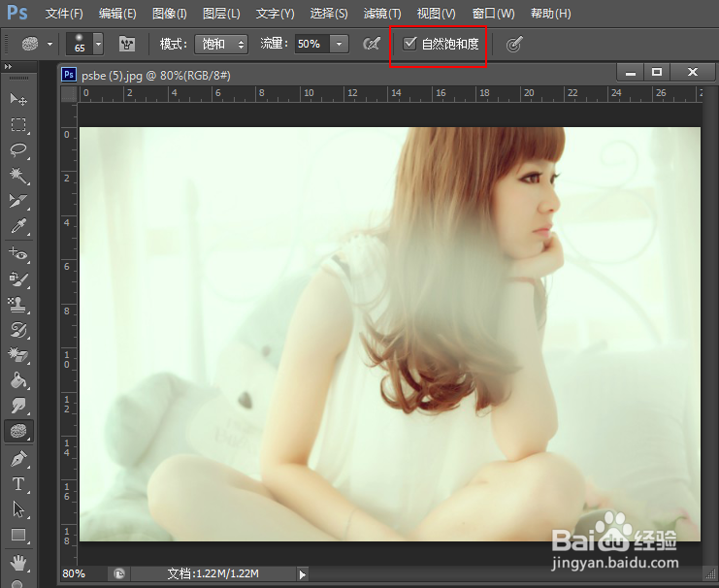719x588 pixels.
Task: Edit the 流量 50% value field
Action: coord(311,44)
